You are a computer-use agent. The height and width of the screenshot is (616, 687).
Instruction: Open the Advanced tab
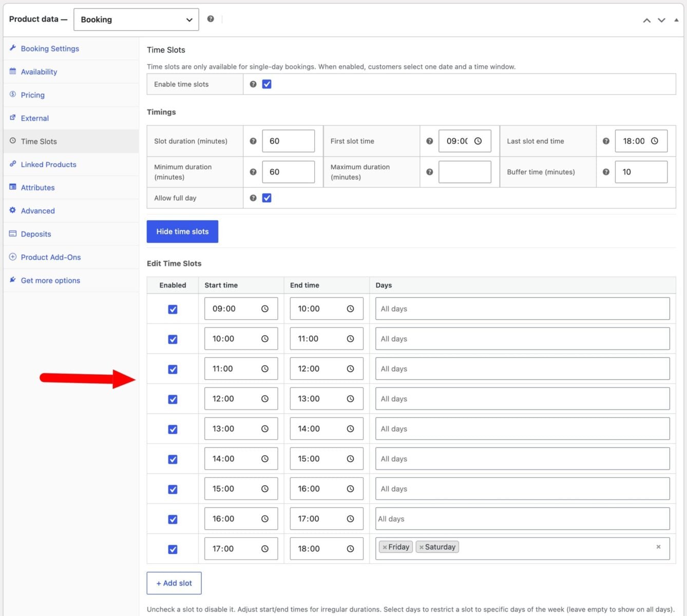pos(37,210)
